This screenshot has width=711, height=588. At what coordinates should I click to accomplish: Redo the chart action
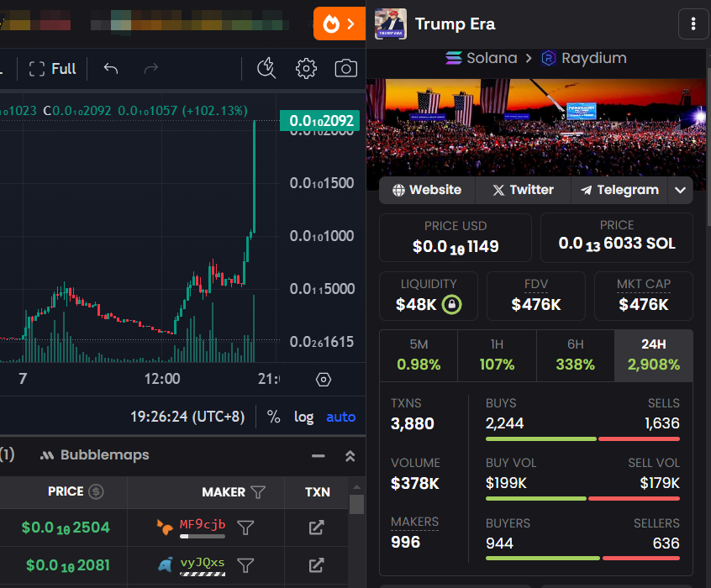coord(150,68)
